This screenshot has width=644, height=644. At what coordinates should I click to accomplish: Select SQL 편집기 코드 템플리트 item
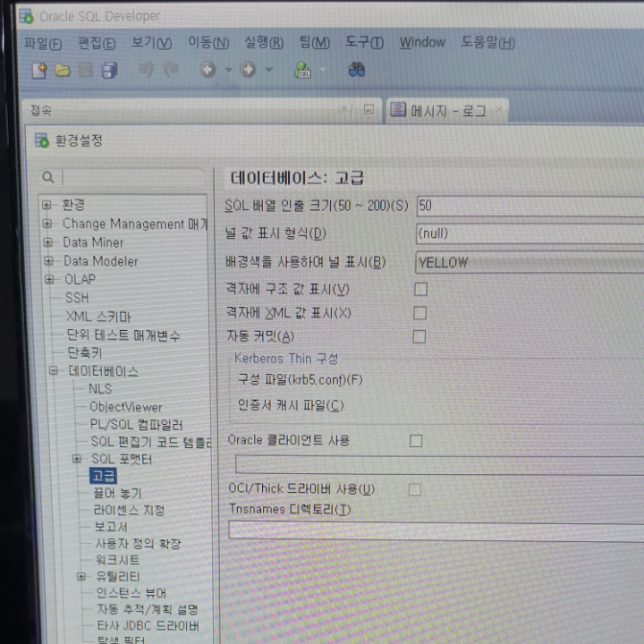151,442
